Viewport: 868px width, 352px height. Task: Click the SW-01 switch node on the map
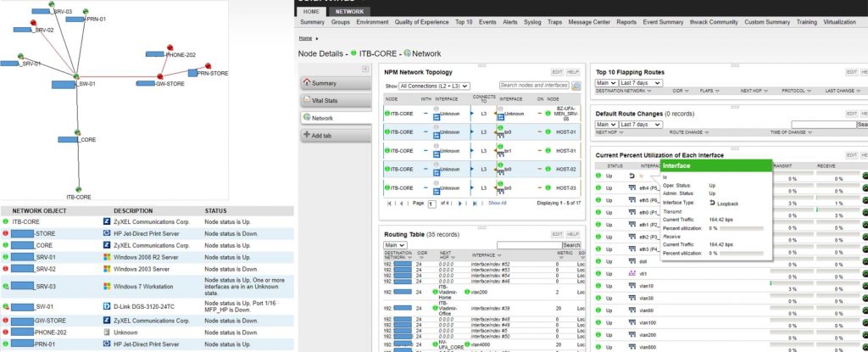tap(76, 76)
